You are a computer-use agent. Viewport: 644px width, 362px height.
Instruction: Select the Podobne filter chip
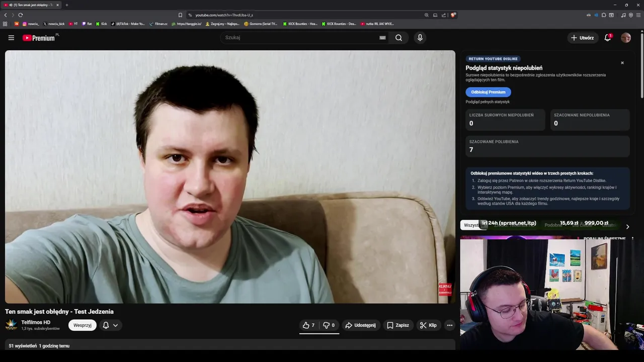pyautogui.click(x=553, y=225)
